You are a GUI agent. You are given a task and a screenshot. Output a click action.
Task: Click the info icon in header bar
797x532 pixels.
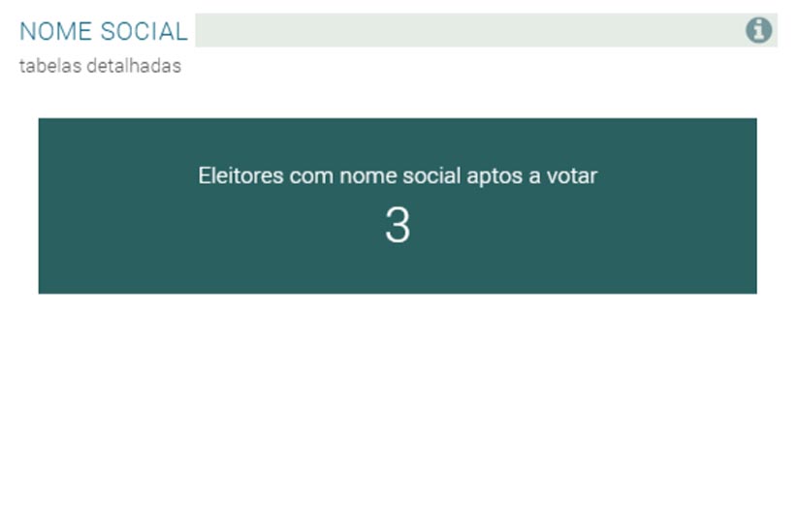pyautogui.click(x=758, y=31)
